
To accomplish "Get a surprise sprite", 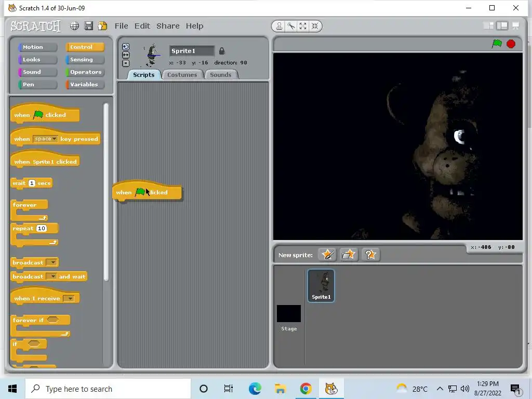I will (x=370, y=255).
